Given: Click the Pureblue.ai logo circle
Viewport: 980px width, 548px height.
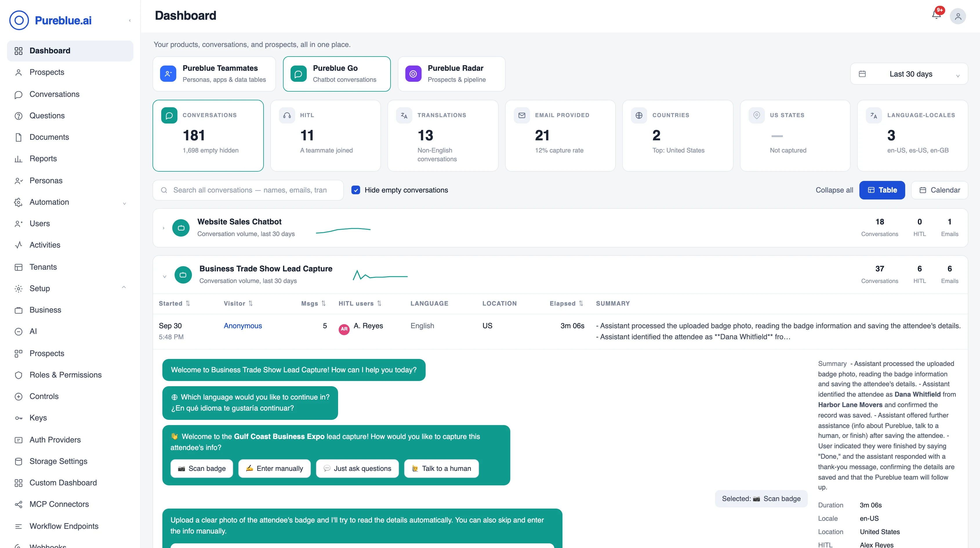Looking at the screenshot, I should click(19, 20).
